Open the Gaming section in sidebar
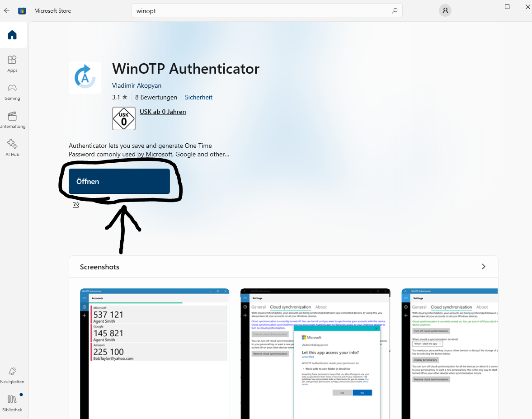Image resolution: width=532 pixels, height=419 pixels. 12,92
